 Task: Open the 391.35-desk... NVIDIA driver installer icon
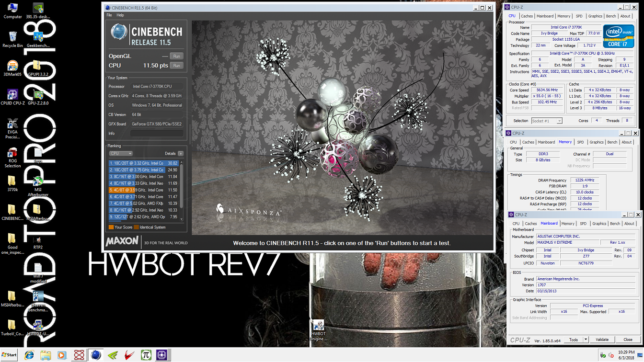point(38,11)
